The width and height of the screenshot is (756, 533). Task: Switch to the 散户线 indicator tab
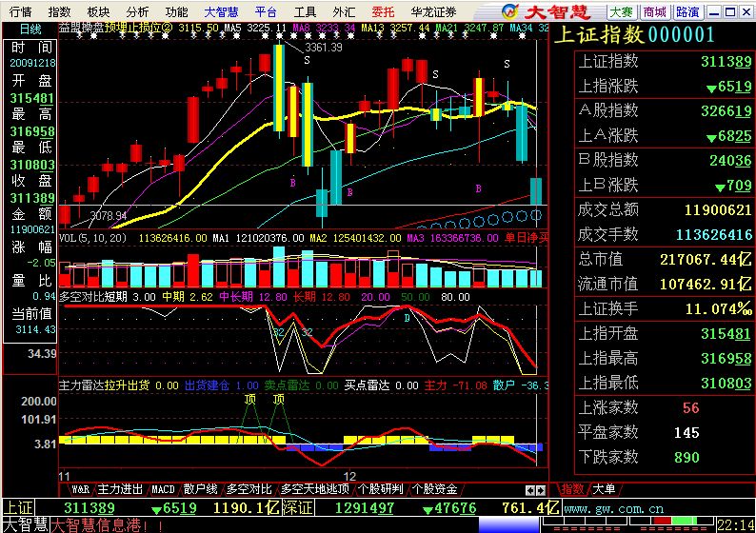click(200, 489)
